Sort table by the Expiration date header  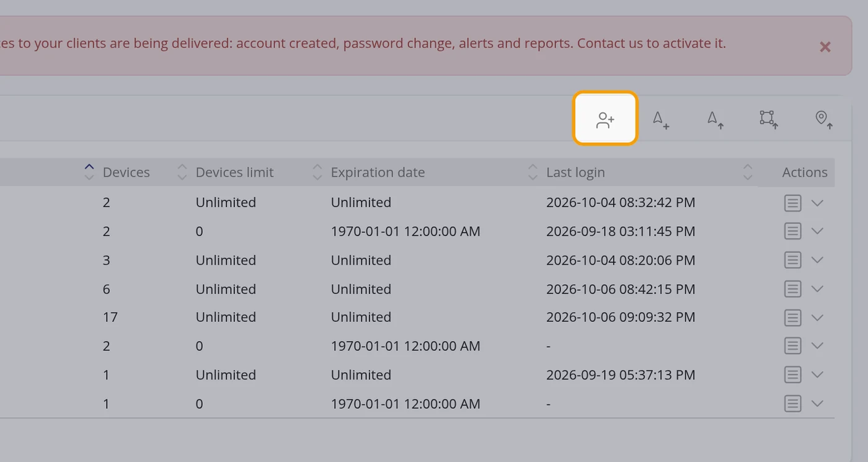[378, 172]
